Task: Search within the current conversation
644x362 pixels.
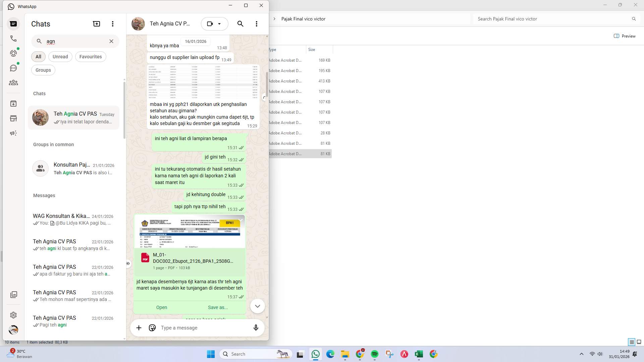Action: [x=240, y=24]
